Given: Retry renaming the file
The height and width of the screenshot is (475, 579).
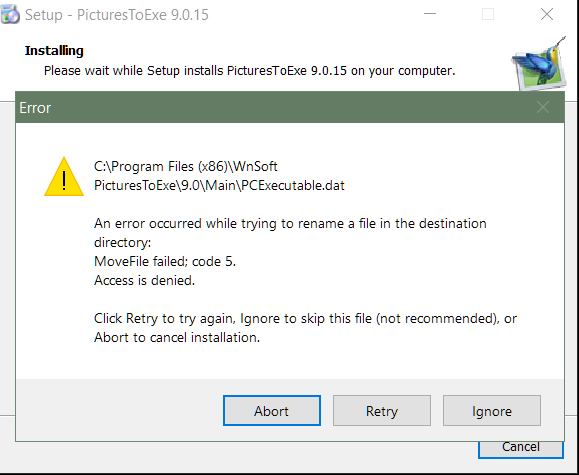Looking at the screenshot, I should click(382, 410).
